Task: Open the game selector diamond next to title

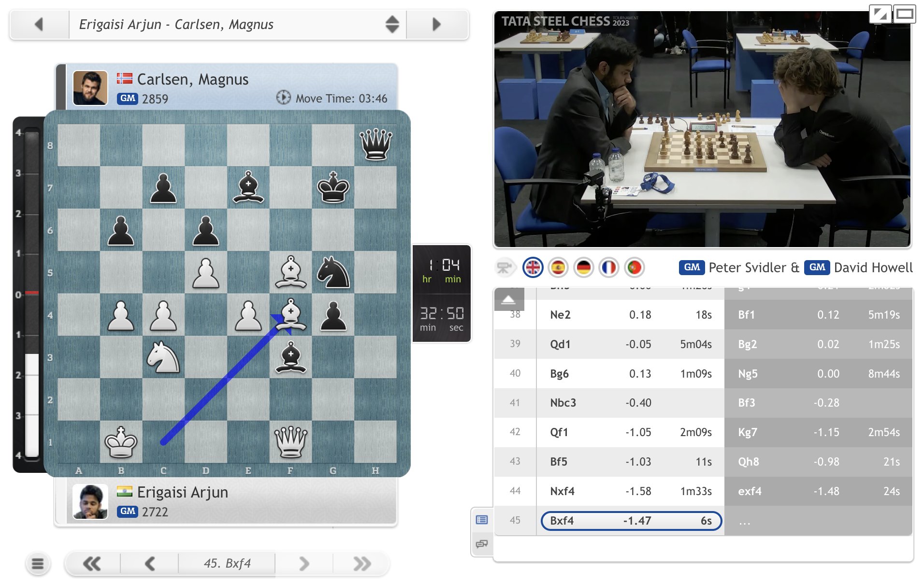Action: [x=391, y=24]
